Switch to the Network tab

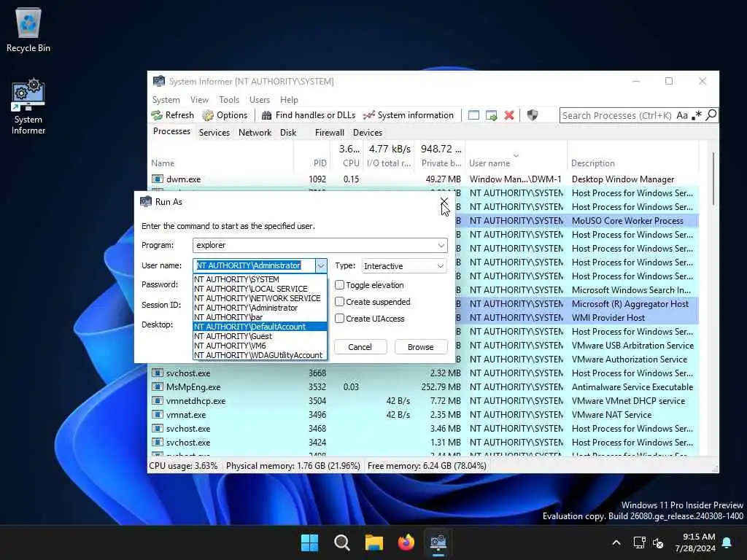click(255, 133)
